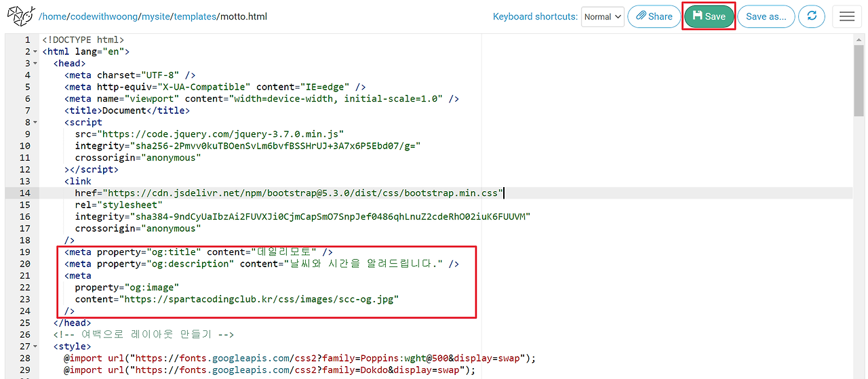
Task: Click the motto.html filename in path
Action: (x=243, y=16)
